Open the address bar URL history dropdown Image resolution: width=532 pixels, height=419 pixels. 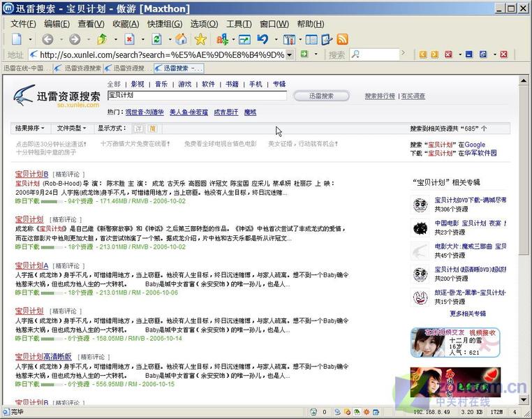290,54
